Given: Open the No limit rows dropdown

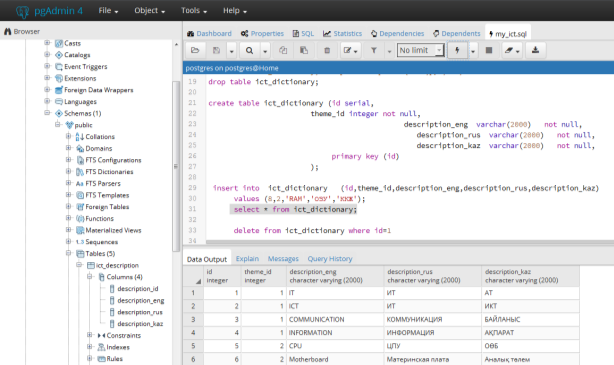Looking at the screenshot, I should (x=421, y=50).
